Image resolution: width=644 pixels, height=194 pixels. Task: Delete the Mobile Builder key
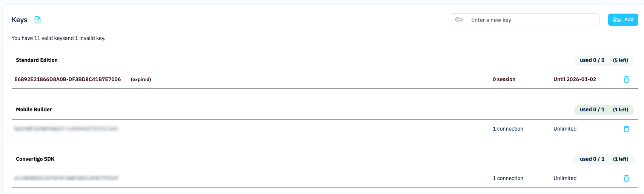[x=626, y=129]
